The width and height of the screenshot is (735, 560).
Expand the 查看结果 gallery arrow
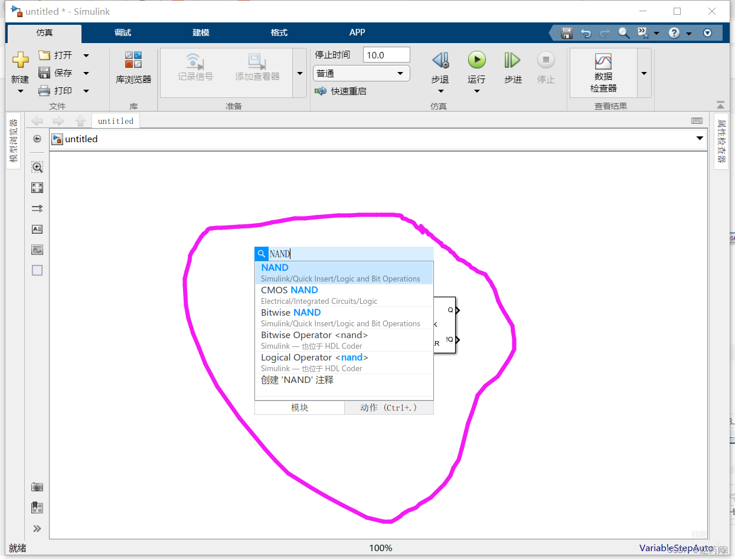644,73
